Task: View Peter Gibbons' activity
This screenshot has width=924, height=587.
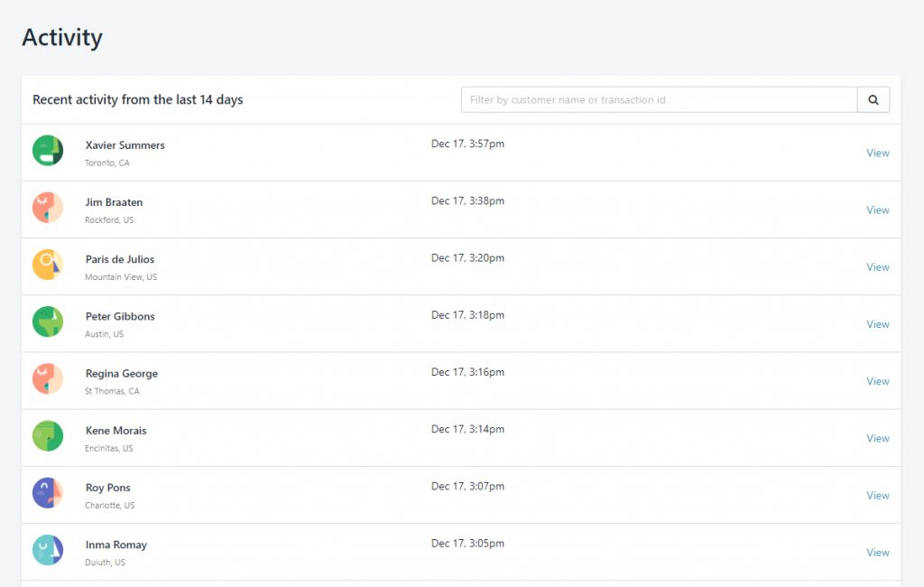Action: (x=877, y=324)
